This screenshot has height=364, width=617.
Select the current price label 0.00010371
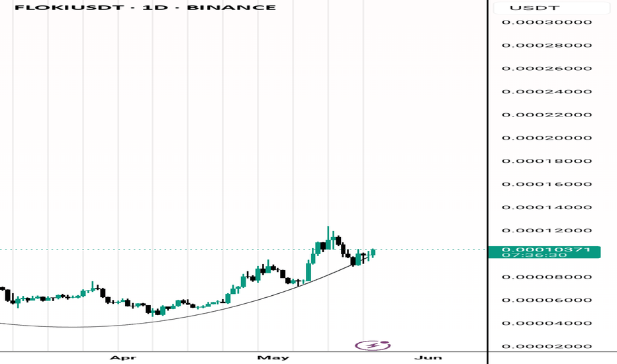coord(545,252)
